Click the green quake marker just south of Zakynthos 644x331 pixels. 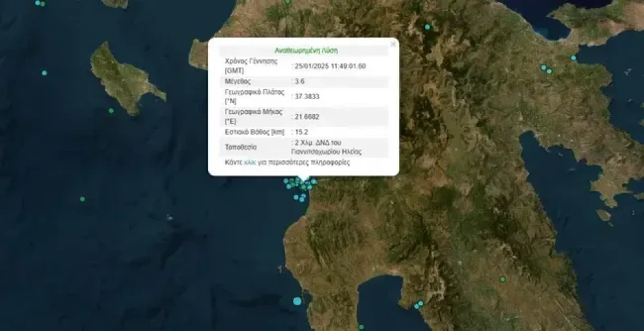(111, 111)
